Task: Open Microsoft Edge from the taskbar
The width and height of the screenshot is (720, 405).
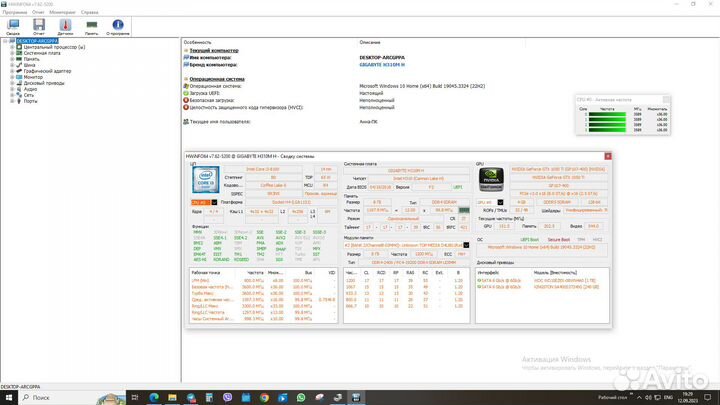Action: (154, 398)
